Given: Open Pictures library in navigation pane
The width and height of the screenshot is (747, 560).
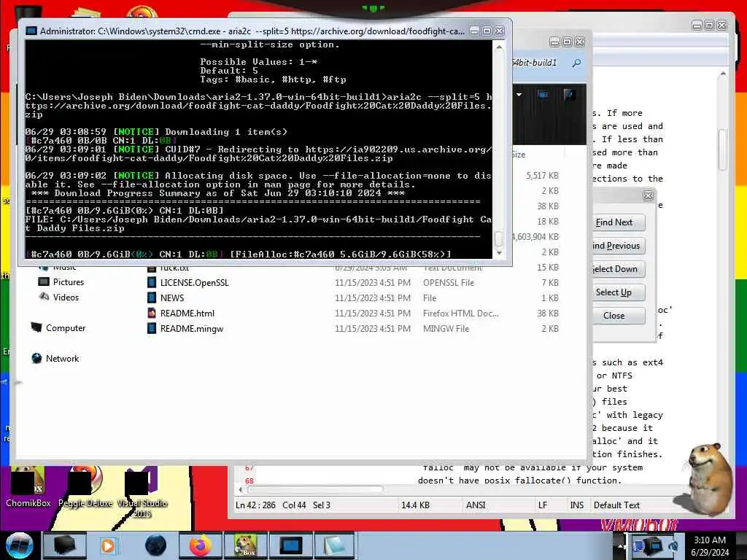Looking at the screenshot, I should coord(68,282).
